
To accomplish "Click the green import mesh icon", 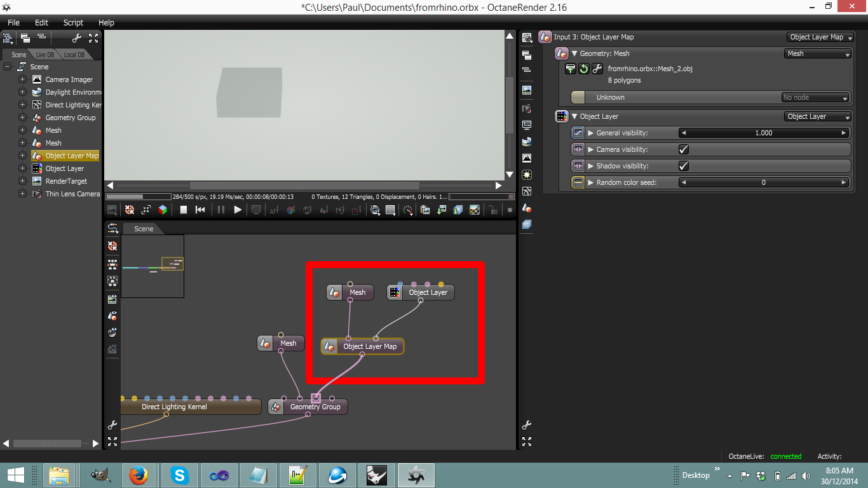I will [x=571, y=69].
